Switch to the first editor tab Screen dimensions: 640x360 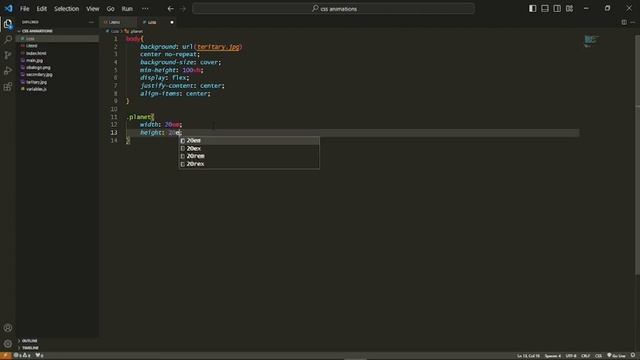[x=118, y=22]
